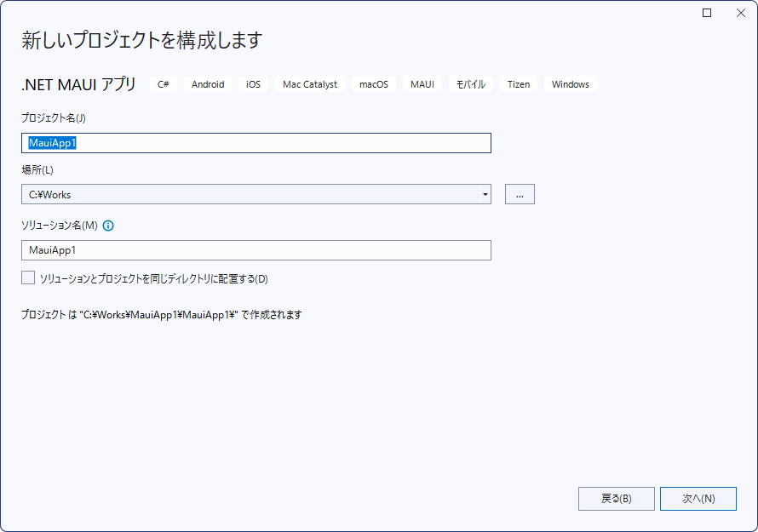Click the 次へ(N) button
Image resolution: width=758 pixels, height=532 pixels.
coord(698,499)
